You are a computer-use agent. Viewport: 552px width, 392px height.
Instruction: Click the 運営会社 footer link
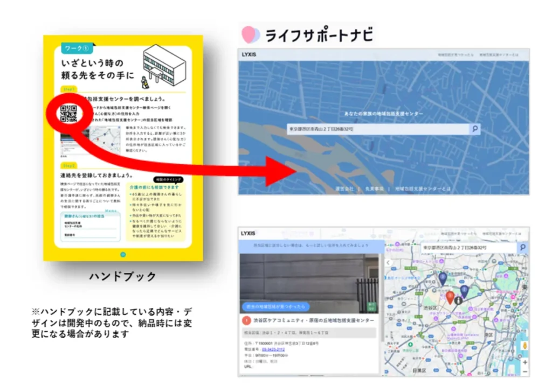pos(344,189)
